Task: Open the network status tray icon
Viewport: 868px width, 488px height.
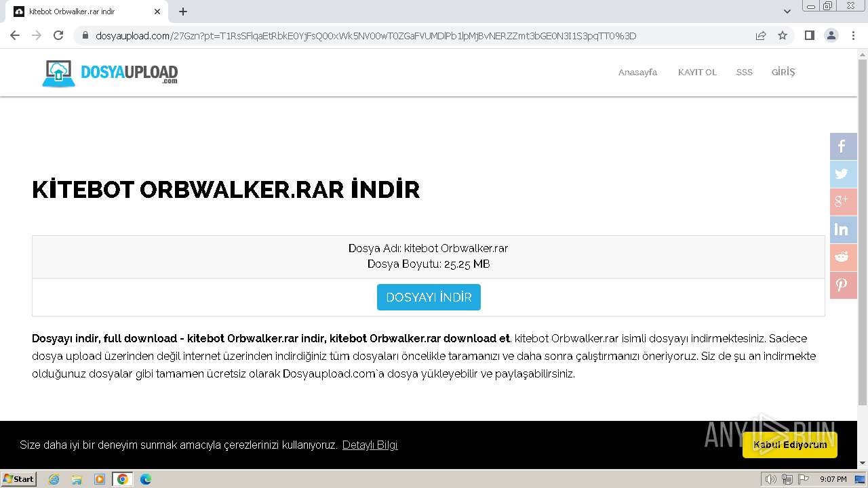Action: tap(787, 479)
